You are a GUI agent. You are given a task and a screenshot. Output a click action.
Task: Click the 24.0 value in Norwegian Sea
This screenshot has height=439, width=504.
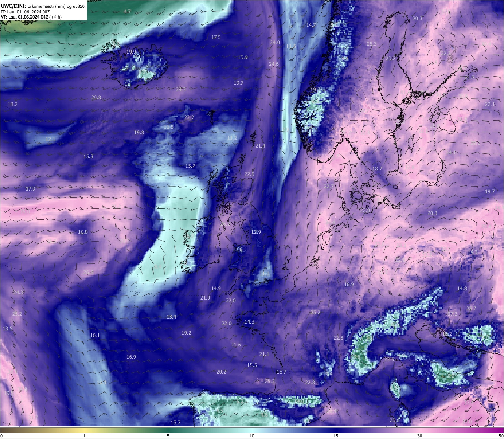275,43
